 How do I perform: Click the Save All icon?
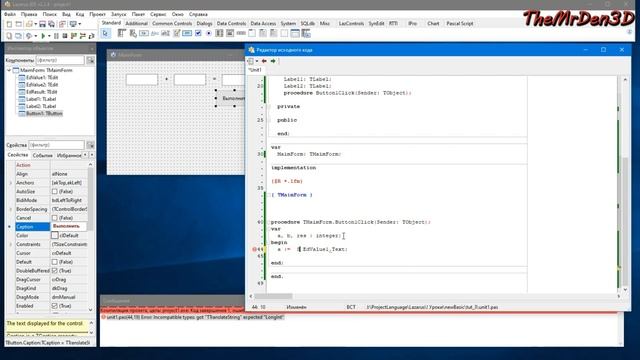click(x=51, y=24)
